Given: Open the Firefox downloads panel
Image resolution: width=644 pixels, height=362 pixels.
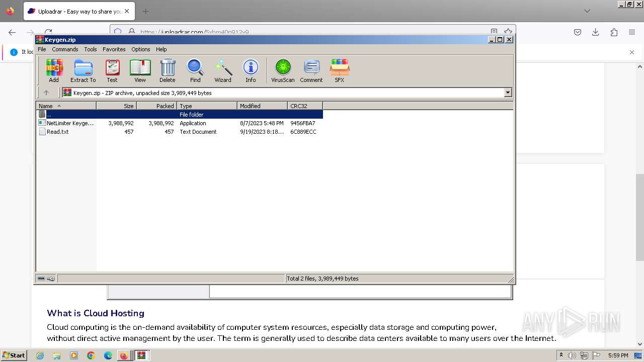Looking at the screenshot, I should tap(596, 32).
